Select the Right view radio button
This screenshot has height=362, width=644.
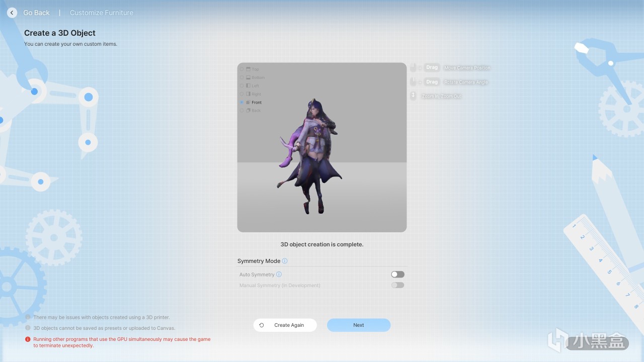click(242, 94)
